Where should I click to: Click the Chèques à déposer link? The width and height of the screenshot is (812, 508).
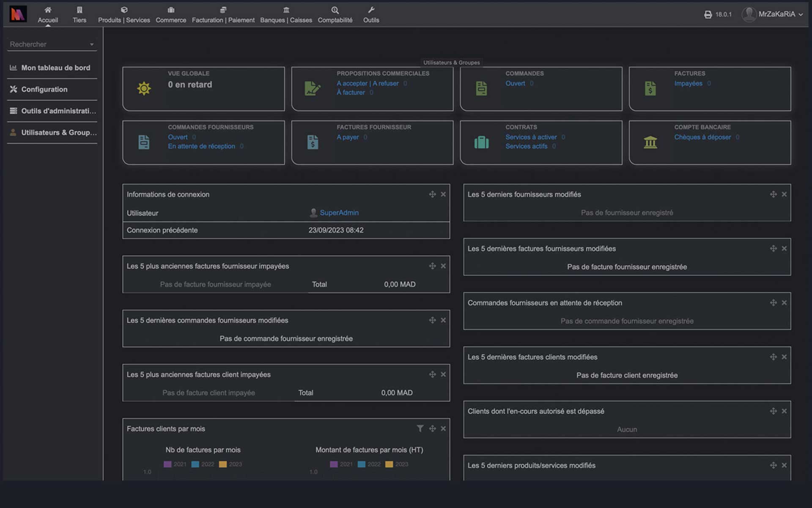coord(702,137)
